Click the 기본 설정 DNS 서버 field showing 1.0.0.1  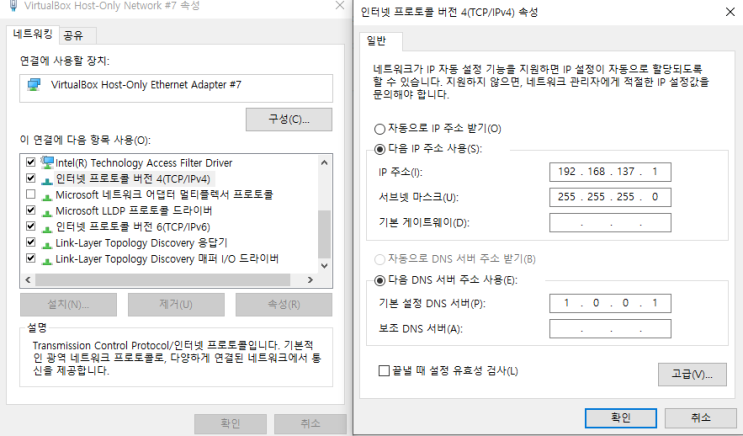(610, 303)
